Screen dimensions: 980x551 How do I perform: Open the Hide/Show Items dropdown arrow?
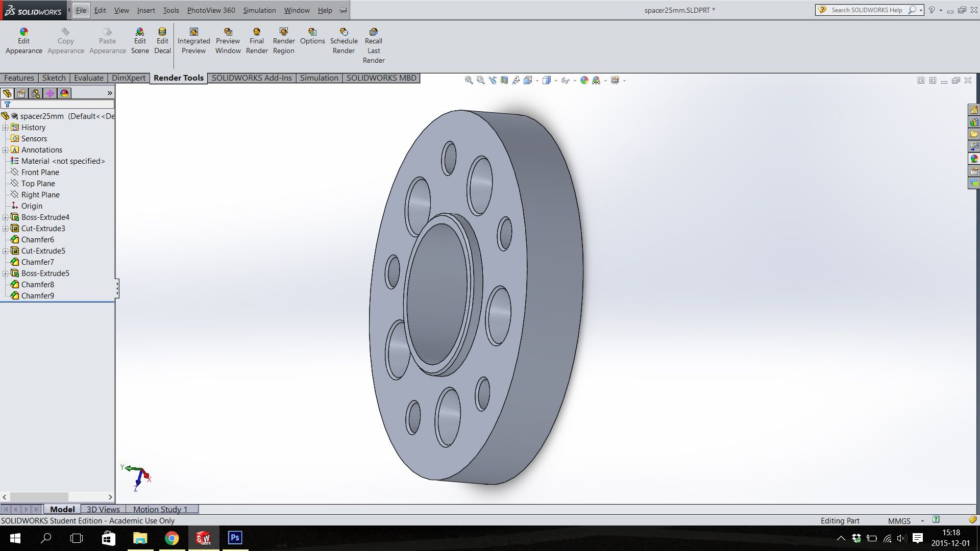point(575,81)
